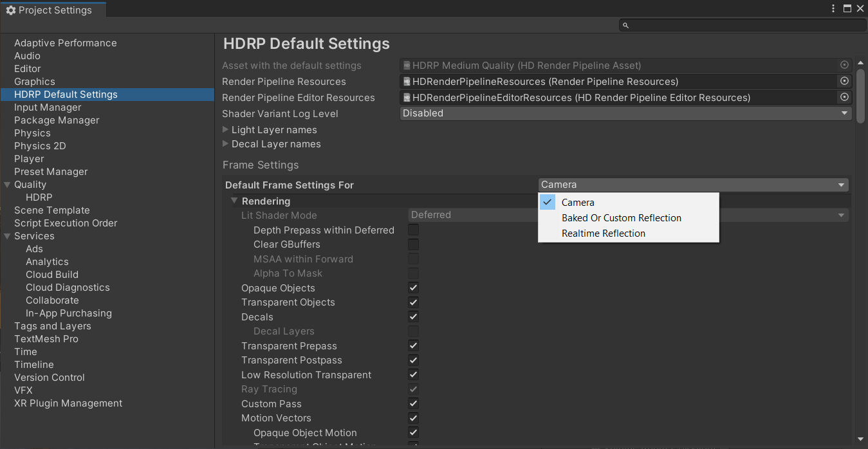Open Graphics settings category
The image size is (868, 449).
(35, 82)
